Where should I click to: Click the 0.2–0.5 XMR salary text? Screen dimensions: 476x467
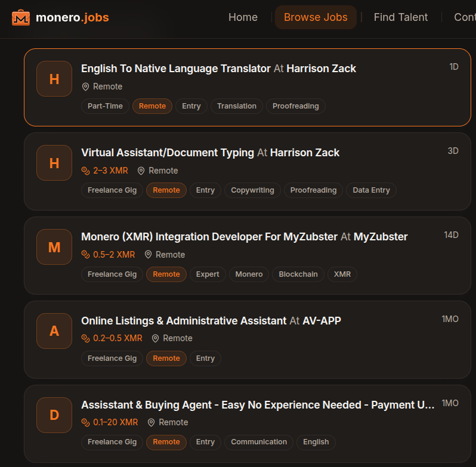[x=118, y=338]
